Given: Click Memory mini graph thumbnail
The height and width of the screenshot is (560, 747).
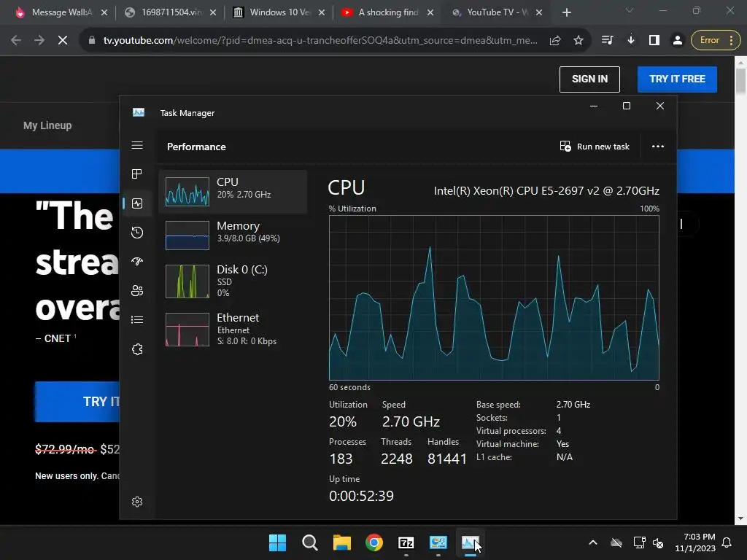Looking at the screenshot, I should coord(187,236).
